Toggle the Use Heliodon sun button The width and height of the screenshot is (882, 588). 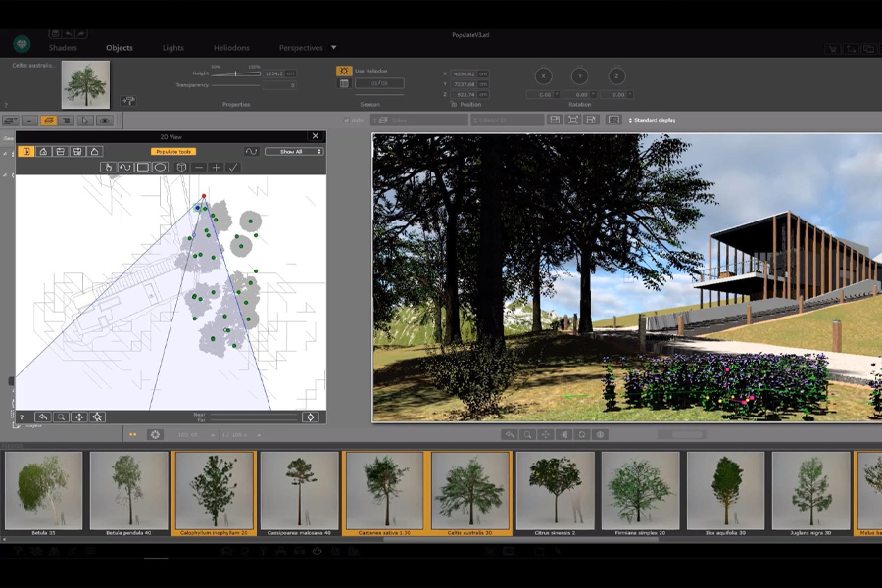click(x=344, y=72)
